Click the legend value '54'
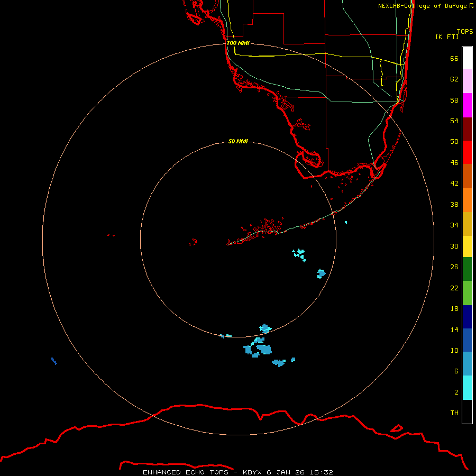Image resolution: width=476 pixels, height=476 pixels. [454, 121]
